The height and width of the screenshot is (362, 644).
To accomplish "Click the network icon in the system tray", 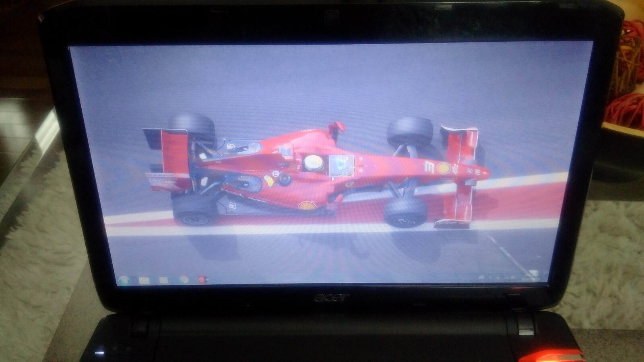I will pyautogui.click(x=507, y=278).
